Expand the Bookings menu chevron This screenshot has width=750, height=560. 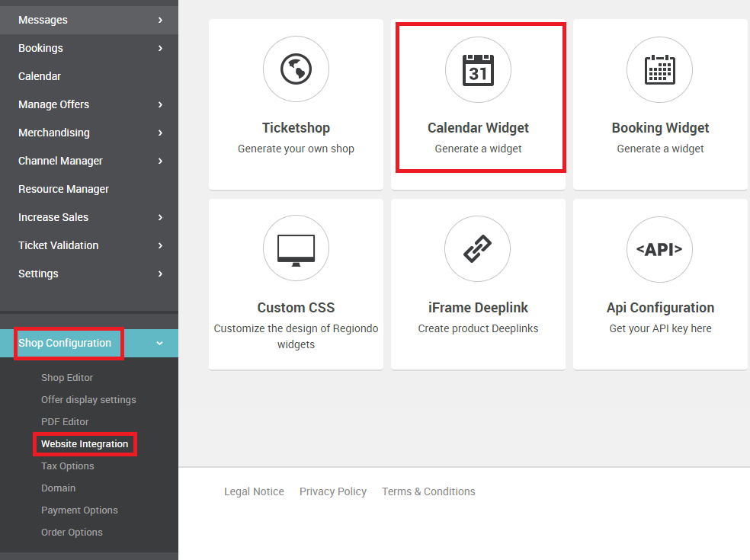click(x=160, y=48)
